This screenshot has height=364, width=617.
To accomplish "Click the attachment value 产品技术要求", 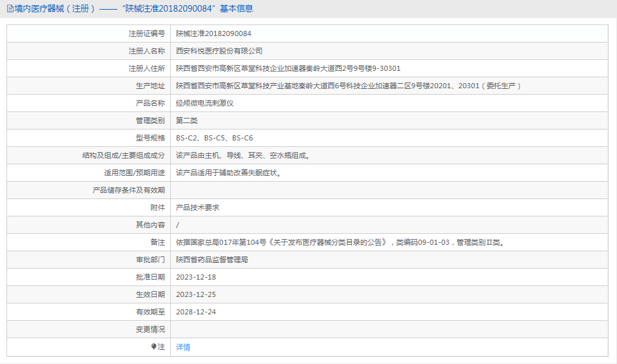I will (x=198, y=207).
